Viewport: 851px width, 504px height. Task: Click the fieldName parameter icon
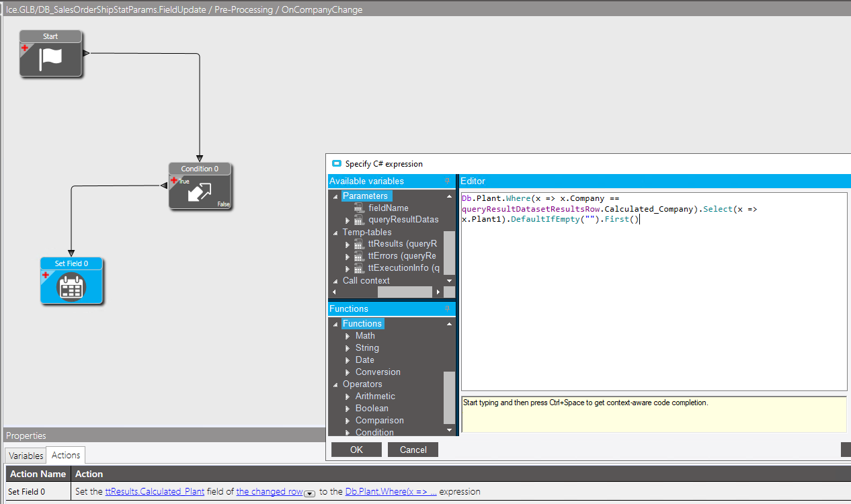pyautogui.click(x=360, y=208)
